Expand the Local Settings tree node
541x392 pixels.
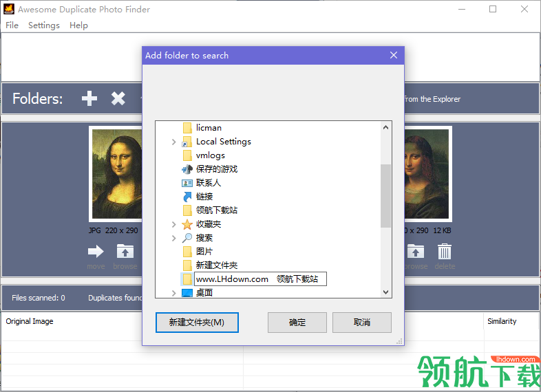click(174, 142)
